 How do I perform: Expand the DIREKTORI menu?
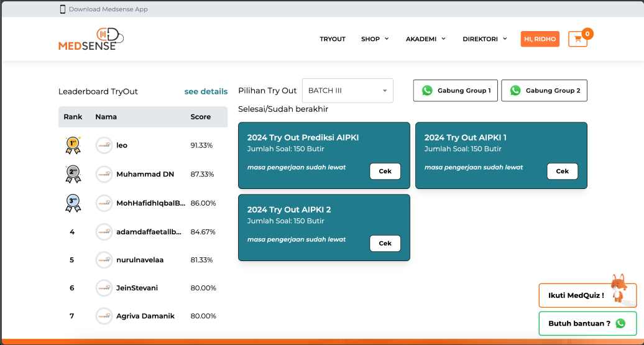(485, 39)
